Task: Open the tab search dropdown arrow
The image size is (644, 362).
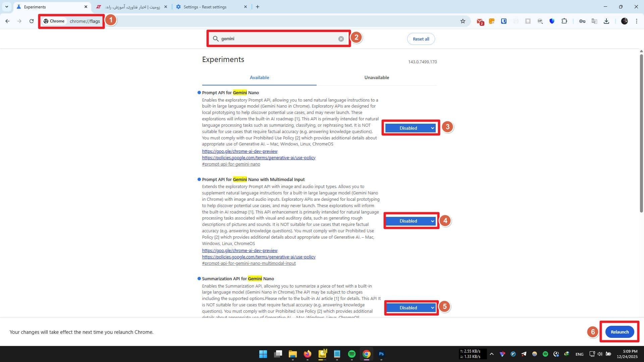Action: tap(6, 7)
